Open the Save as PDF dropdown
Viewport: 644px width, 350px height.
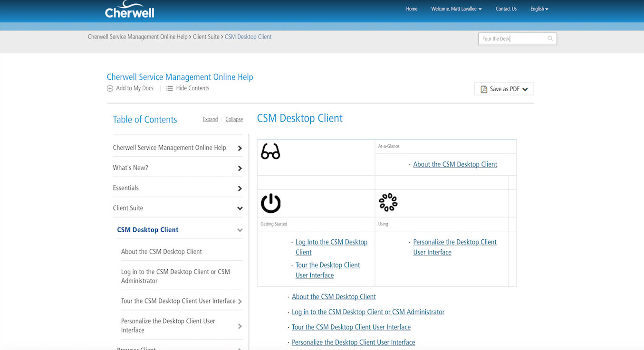(x=525, y=89)
